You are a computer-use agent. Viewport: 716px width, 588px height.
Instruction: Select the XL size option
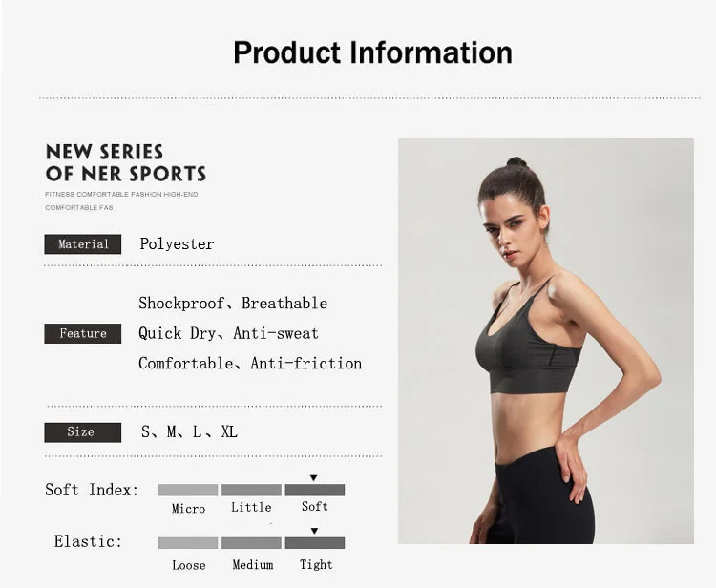click(x=229, y=431)
